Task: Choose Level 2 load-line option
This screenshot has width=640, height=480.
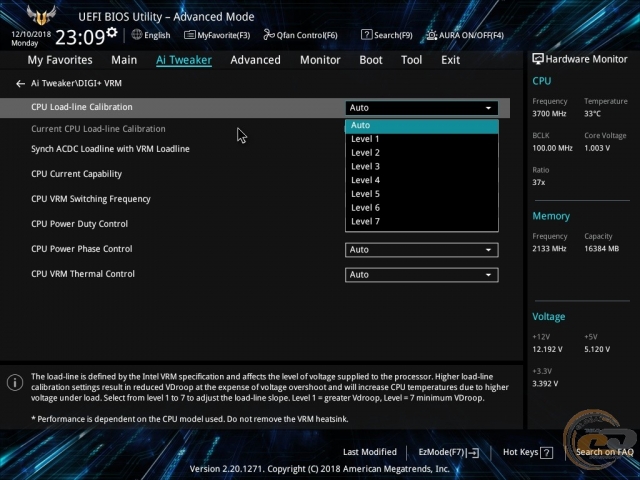Action: coord(422,153)
